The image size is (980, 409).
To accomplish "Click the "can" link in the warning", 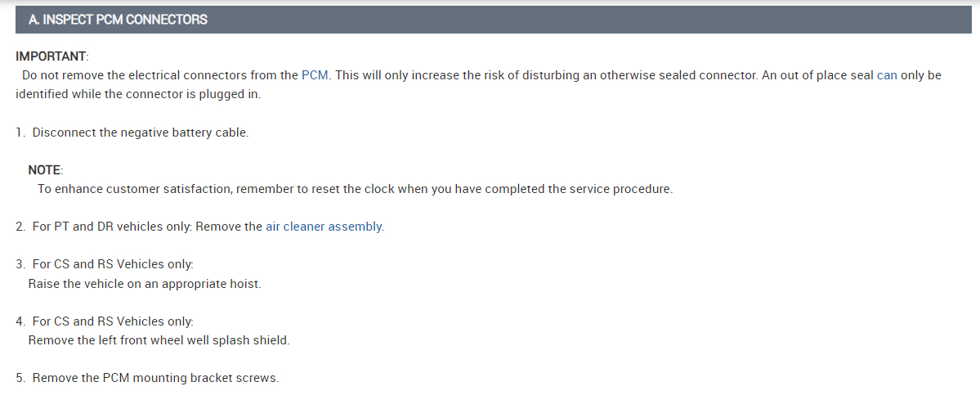I will (x=887, y=75).
